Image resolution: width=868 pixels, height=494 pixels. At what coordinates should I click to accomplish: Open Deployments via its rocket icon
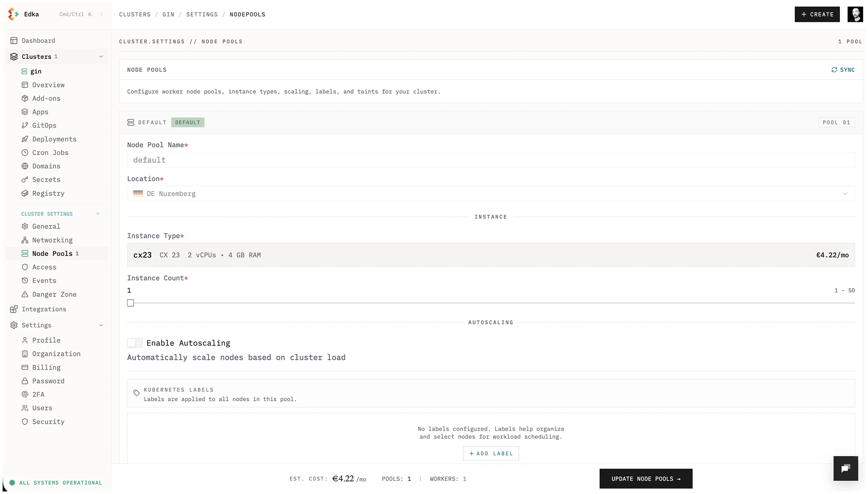25,139
